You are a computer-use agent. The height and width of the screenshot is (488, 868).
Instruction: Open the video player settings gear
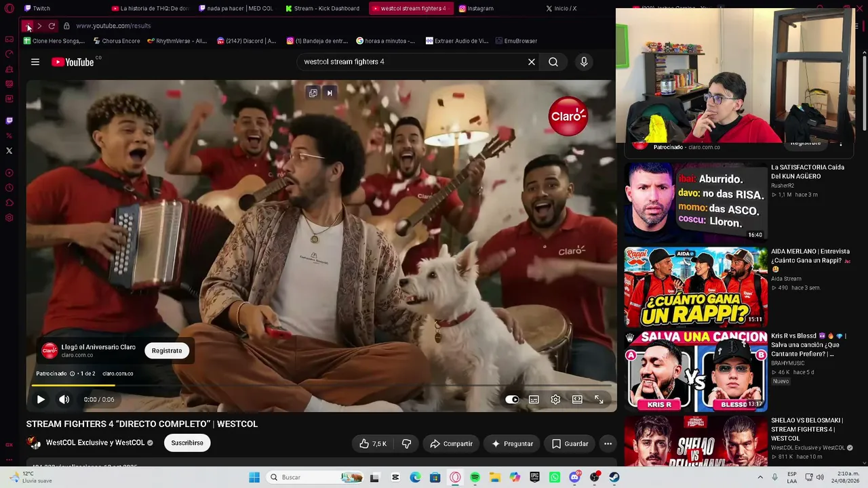(x=555, y=400)
